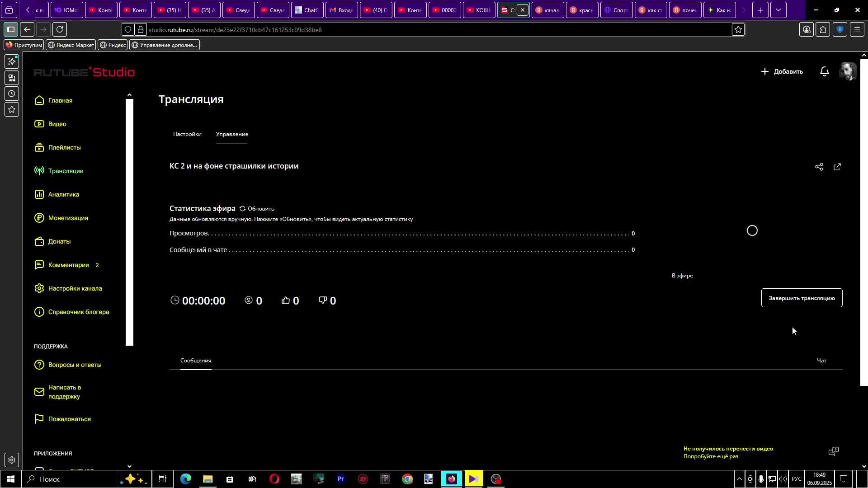Click Завершить трансляцию button

pyautogui.click(x=802, y=298)
